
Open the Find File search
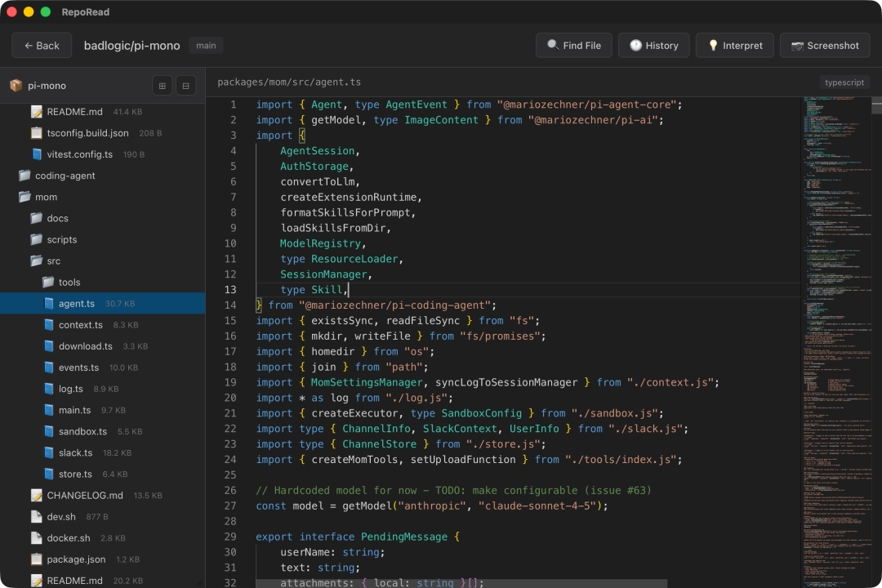click(574, 46)
